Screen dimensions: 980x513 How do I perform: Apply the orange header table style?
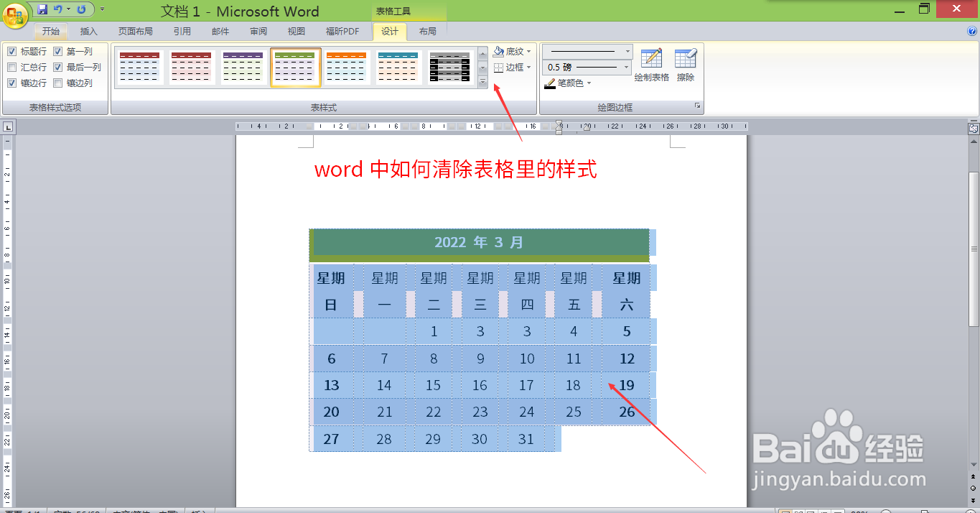click(347, 68)
